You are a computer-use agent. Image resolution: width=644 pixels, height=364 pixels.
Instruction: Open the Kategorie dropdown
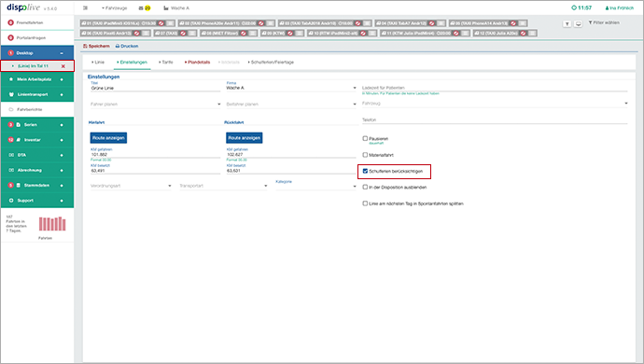(315, 186)
